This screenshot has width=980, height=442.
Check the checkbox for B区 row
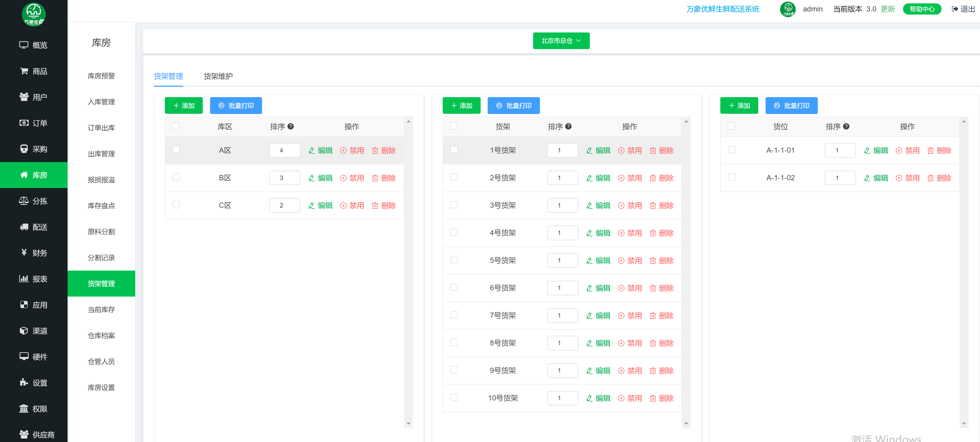[176, 177]
